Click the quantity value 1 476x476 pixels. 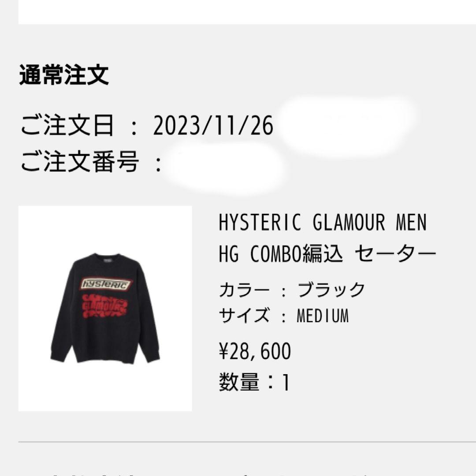point(286,382)
